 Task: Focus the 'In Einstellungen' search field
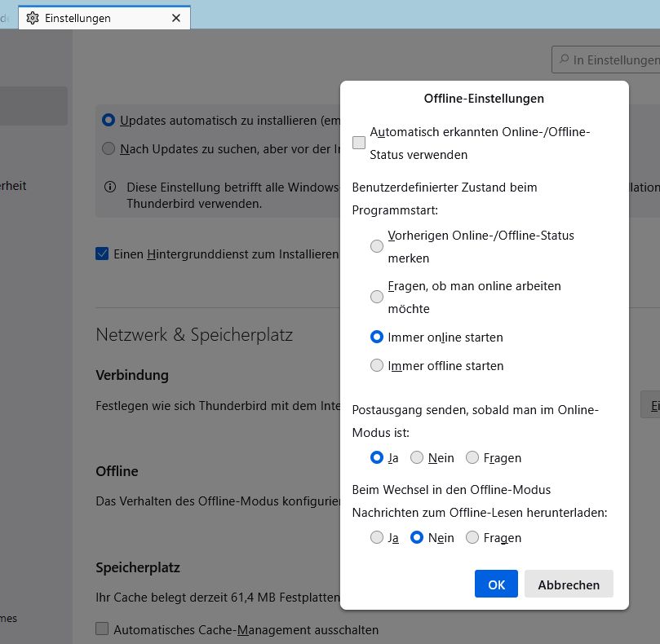[x=605, y=60]
